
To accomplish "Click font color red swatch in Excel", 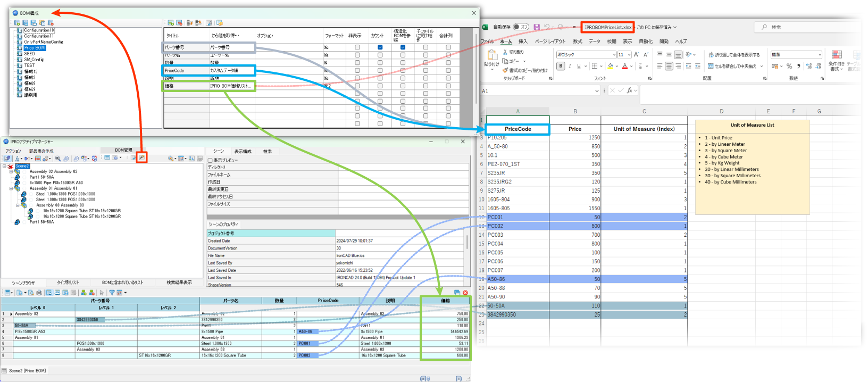I will click(624, 66).
